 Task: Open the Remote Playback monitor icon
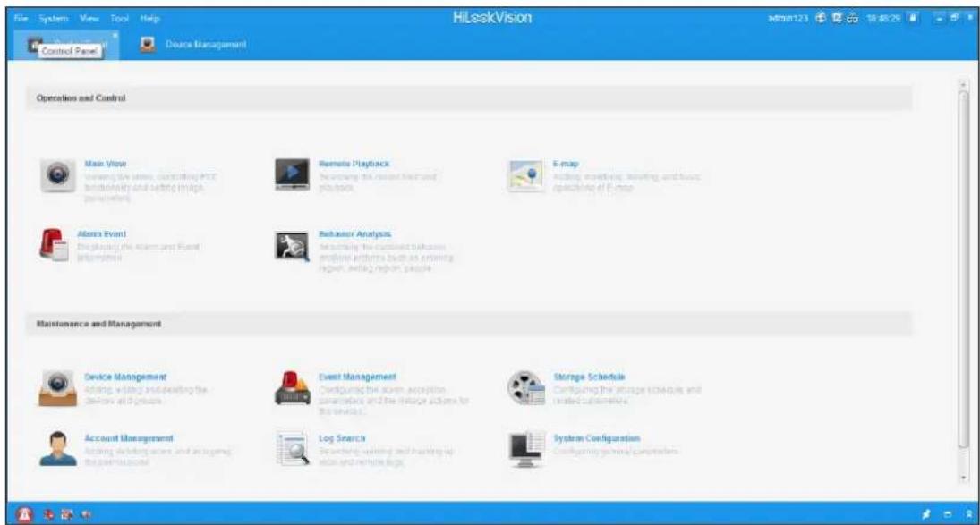[292, 174]
